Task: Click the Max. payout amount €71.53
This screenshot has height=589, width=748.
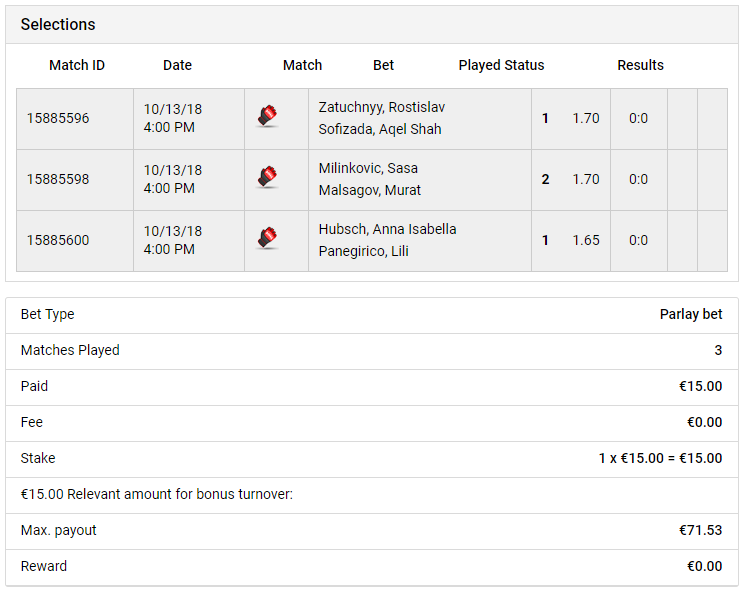Action: 701,530
